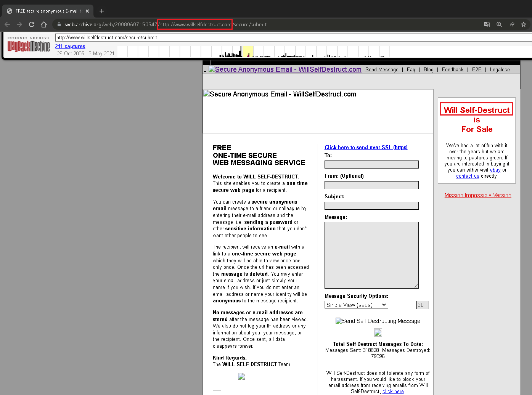Open the contact us link
Viewport: 532px width, 395px height.
pyautogui.click(x=468, y=176)
